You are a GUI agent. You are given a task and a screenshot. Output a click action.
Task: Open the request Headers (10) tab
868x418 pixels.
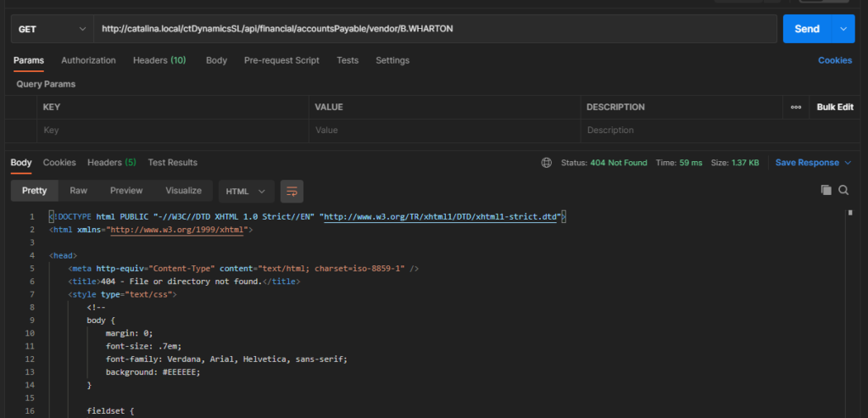pyautogui.click(x=159, y=60)
